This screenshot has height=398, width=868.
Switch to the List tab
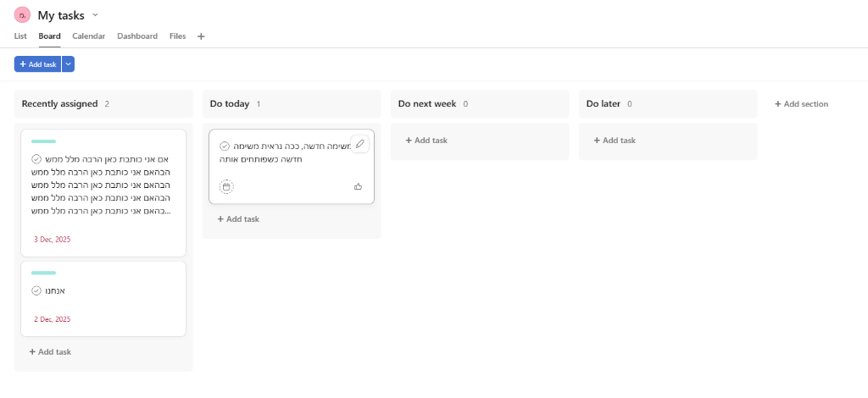(20, 36)
